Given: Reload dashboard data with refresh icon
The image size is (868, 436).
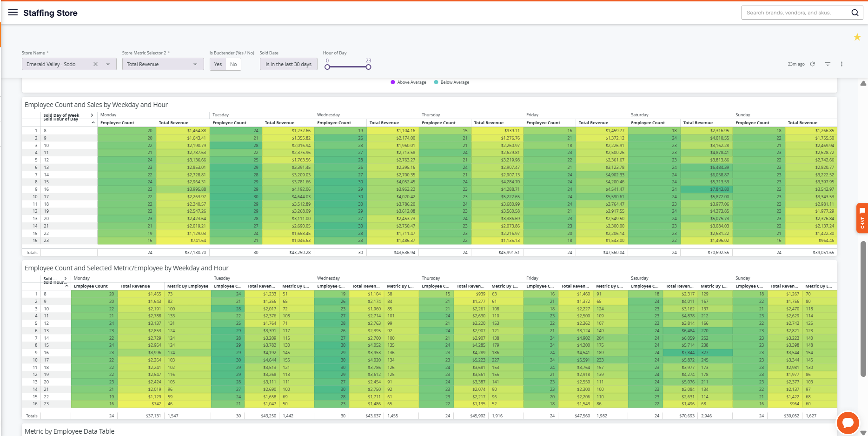Looking at the screenshot, I should (812, 64).
